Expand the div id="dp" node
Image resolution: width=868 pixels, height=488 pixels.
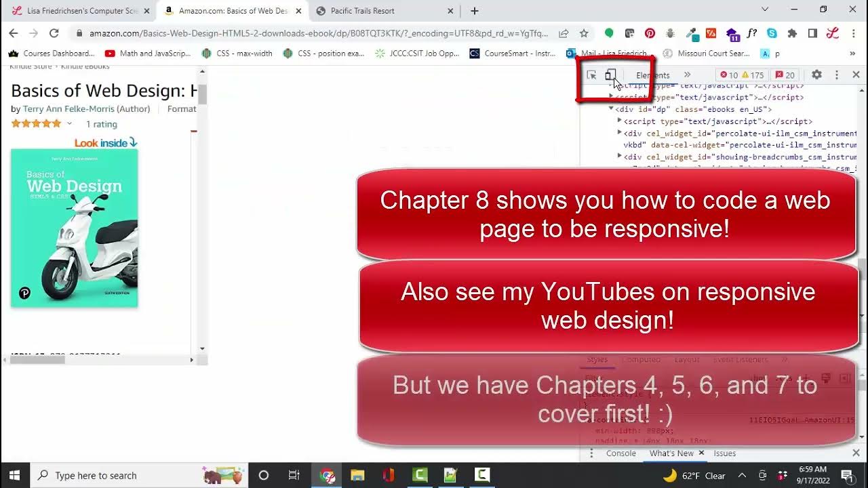click(611, 108)
